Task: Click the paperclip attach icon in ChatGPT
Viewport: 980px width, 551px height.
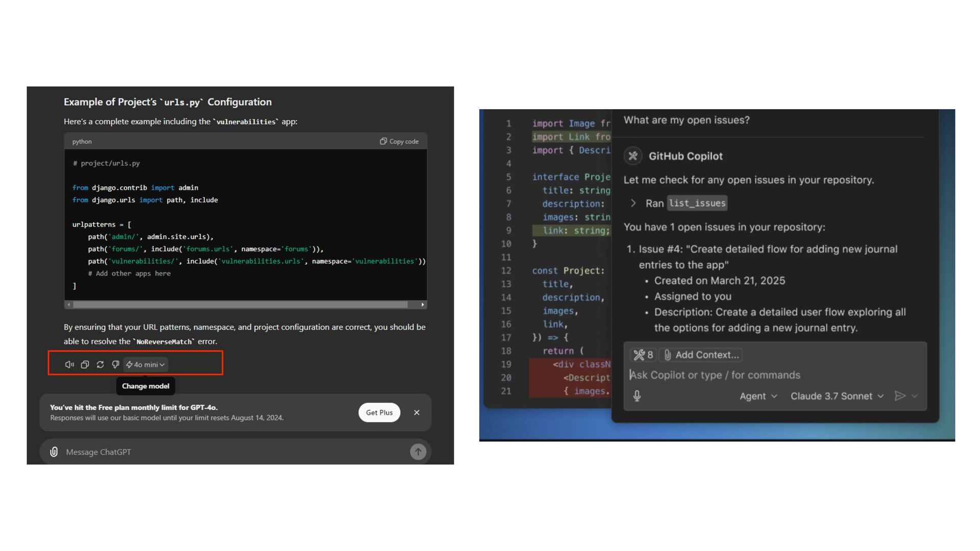Action: coord(54,452)
